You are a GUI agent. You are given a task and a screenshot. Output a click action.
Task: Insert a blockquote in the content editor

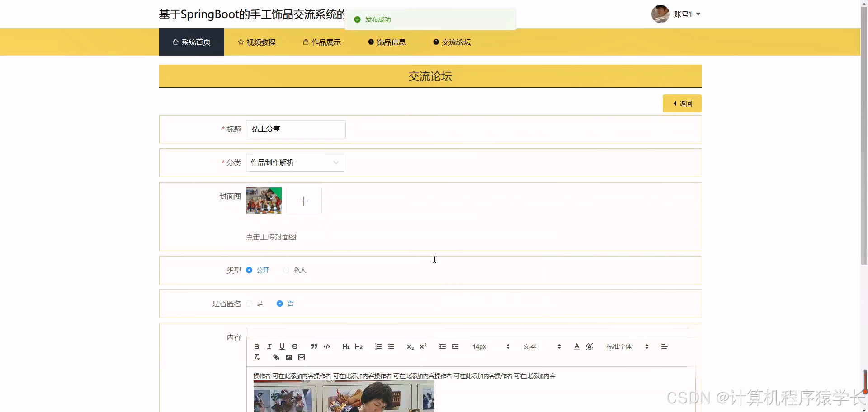(x=314, y=346)
